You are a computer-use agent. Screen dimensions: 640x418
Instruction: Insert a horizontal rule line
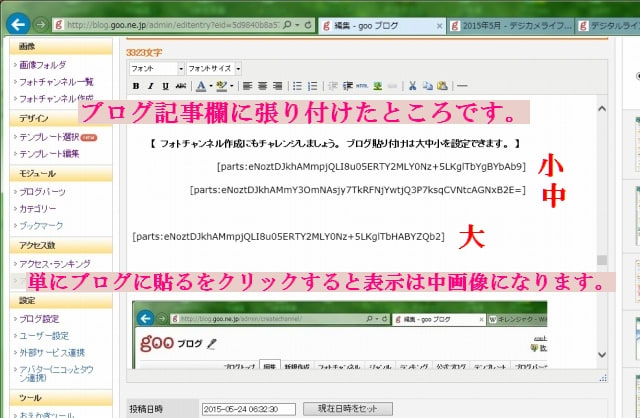pyautogui.click(x=462, y=86)
